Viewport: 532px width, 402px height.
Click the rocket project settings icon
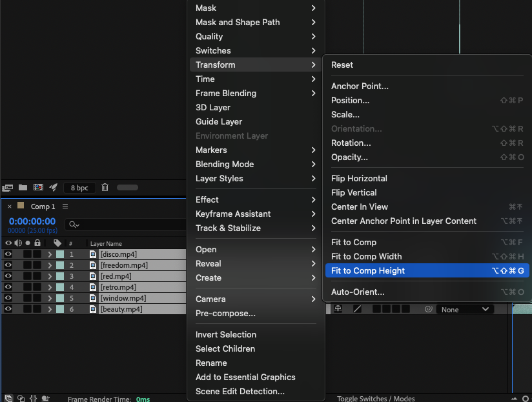(54, 187)
